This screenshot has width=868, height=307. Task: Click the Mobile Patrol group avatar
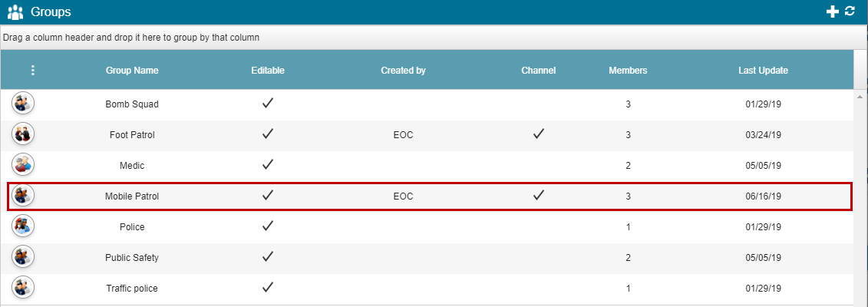(x=23, y=195)
